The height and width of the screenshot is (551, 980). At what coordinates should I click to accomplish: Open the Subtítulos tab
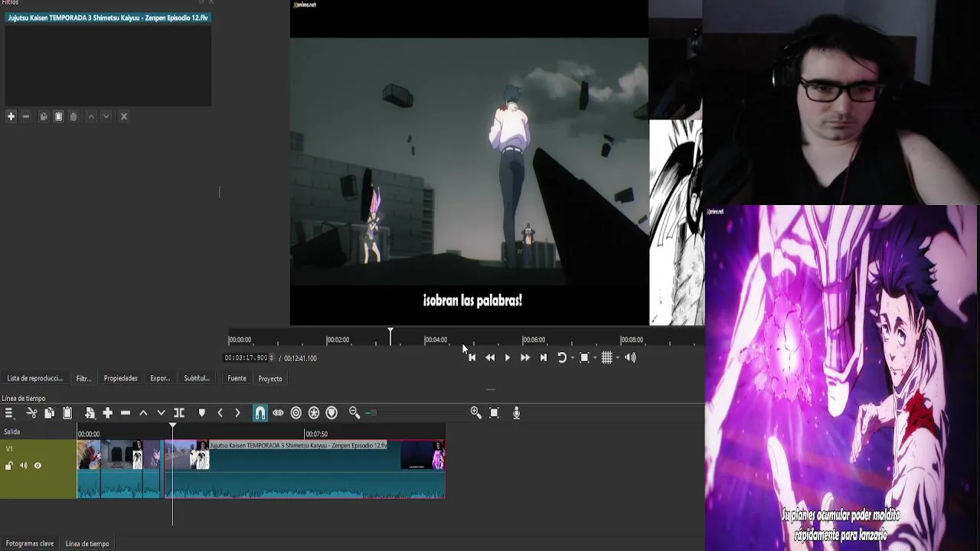coord(197,378)
